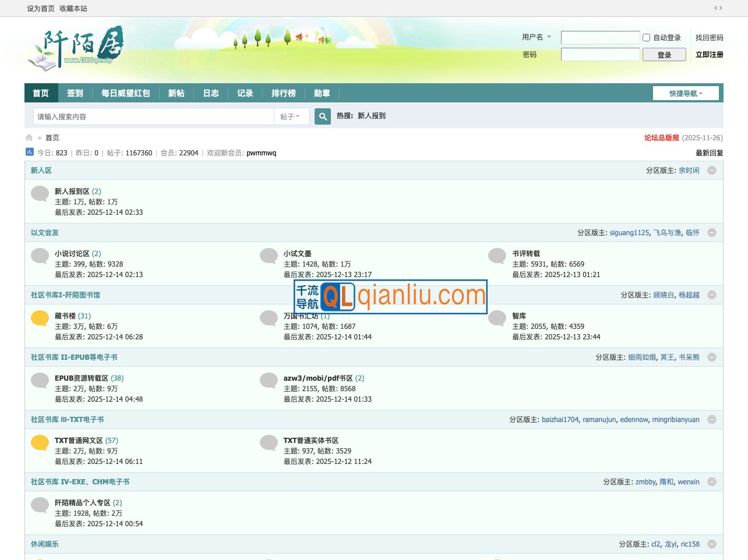Click the magnifier search button
The width and height of the screenshot is (748, 560).
point(323,116)
